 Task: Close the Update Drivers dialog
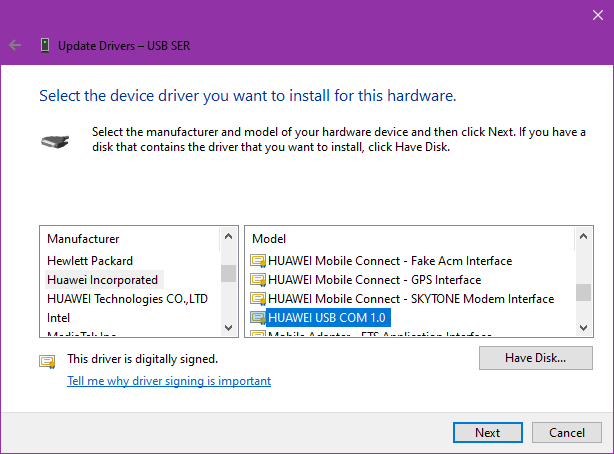(x=598, y=15)
